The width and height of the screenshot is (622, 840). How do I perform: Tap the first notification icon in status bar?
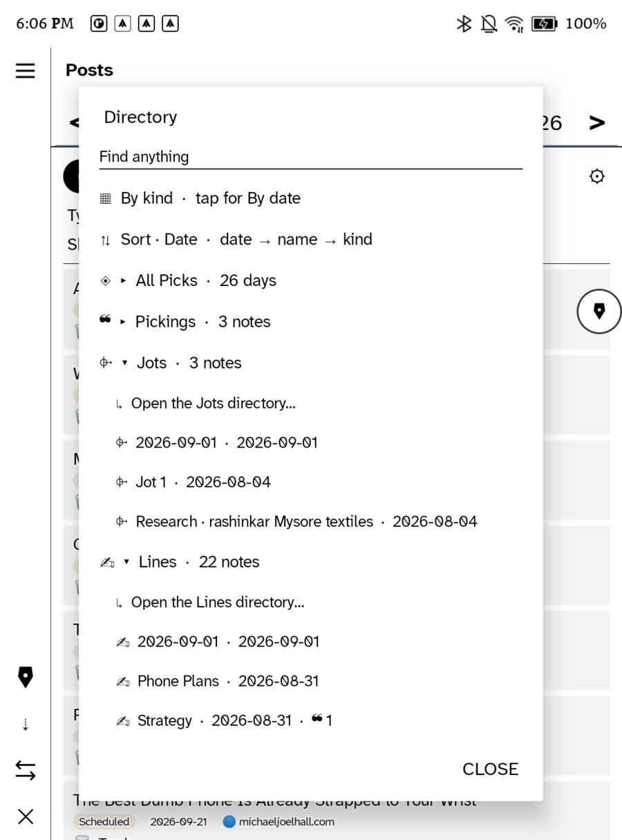click(x=99, y=23)
